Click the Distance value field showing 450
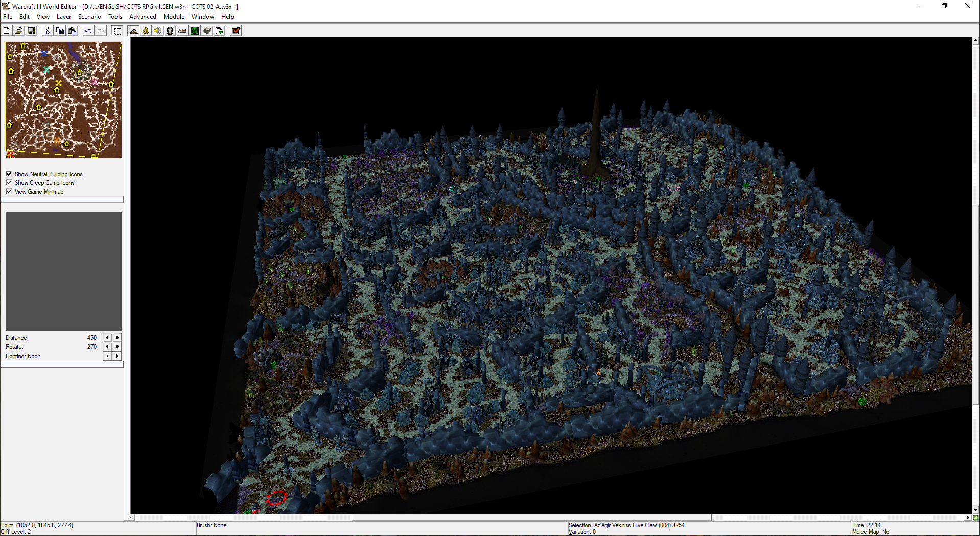The image size is (980, 536). click(x=94, y=337)
